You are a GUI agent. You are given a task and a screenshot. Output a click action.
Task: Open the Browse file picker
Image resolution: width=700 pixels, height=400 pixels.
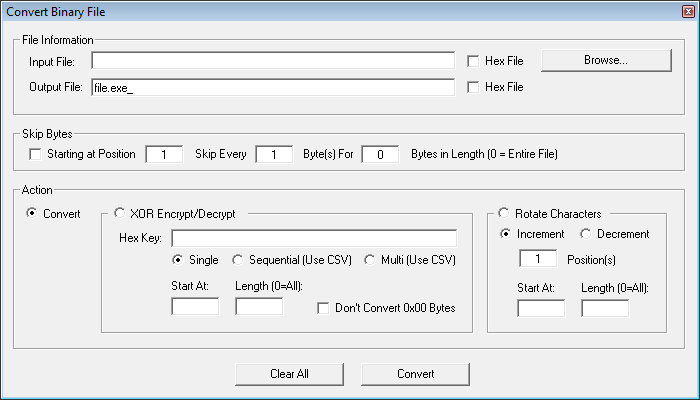pos(606,60)
